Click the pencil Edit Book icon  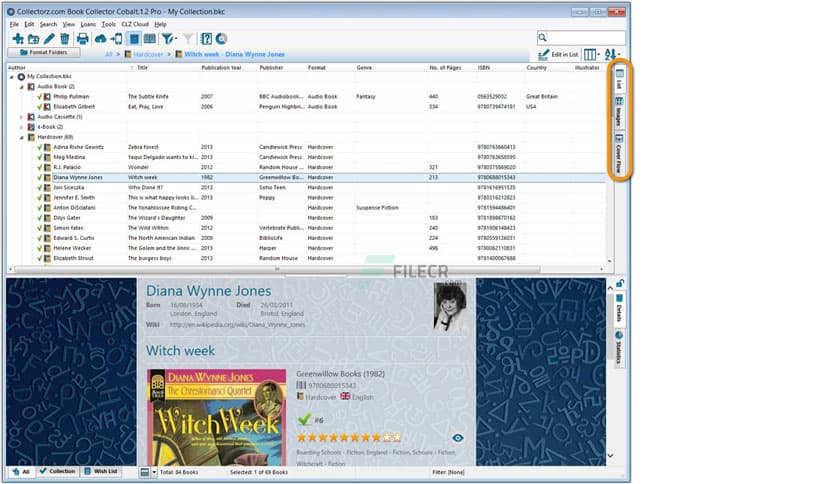[49, 38]
